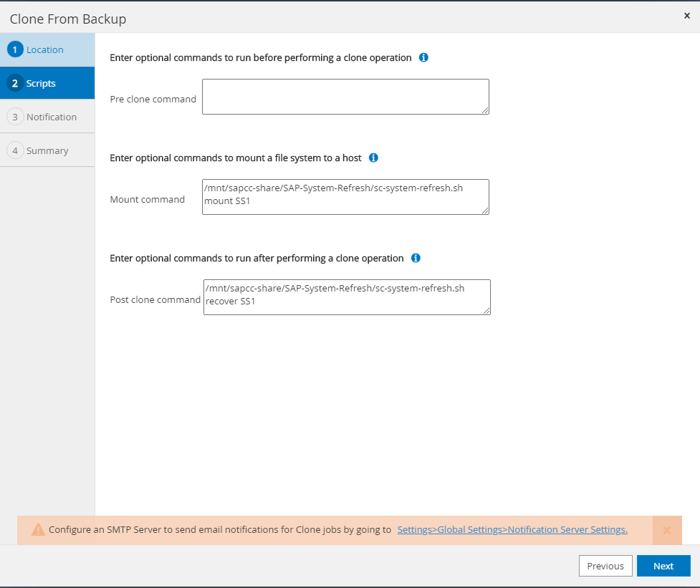Jump to the Summary step
Image resolution: width=700 pixels, height=588 pixels.
(x=47, y=150)
